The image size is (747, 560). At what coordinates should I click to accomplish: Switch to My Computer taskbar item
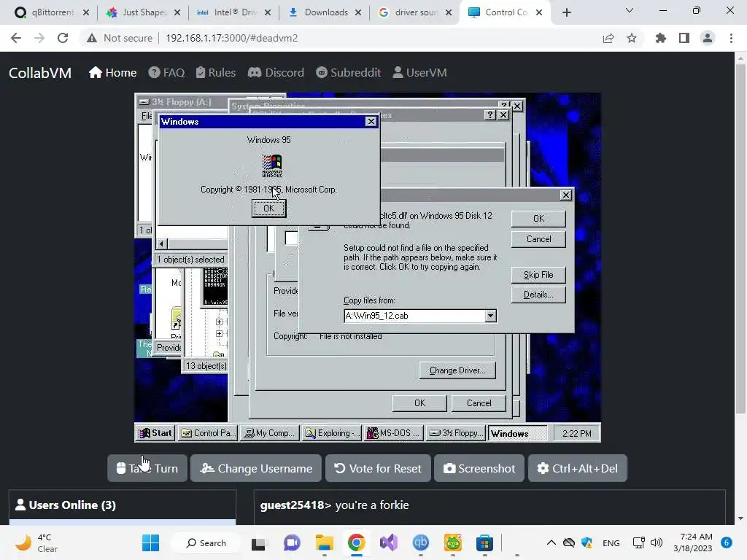[270, 433]
